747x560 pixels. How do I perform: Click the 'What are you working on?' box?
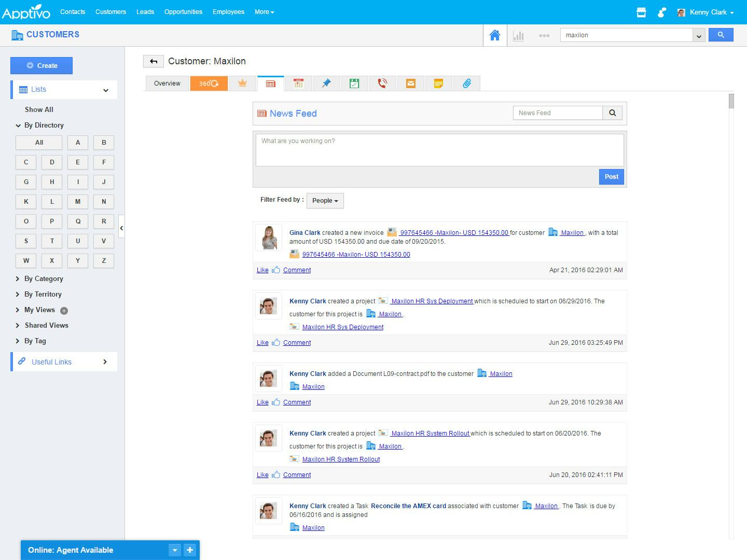[x=439, y=150]
